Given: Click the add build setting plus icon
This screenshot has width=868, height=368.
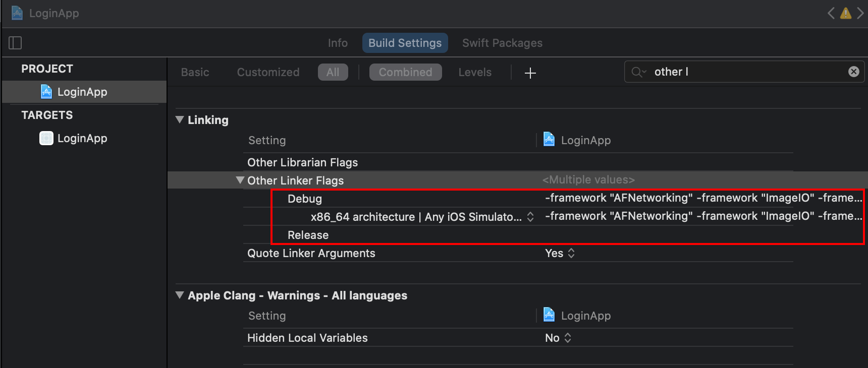Looking at the screenshot, I should coord(530,73).
